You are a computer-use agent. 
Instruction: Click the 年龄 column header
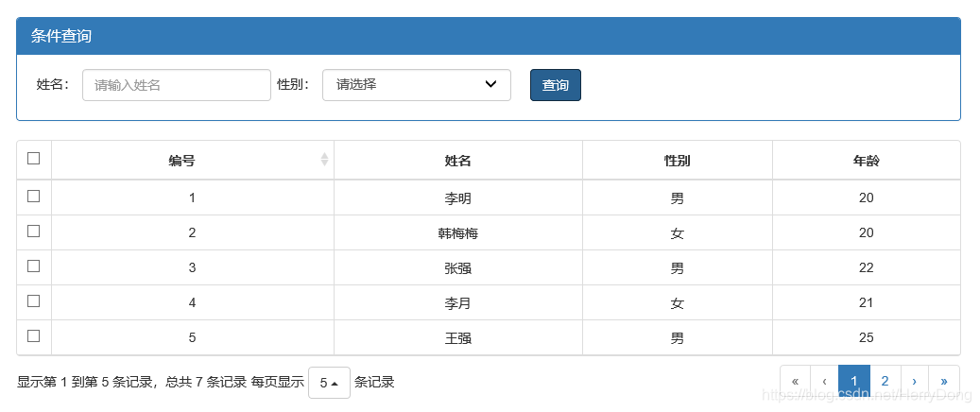tap(867, 161)
